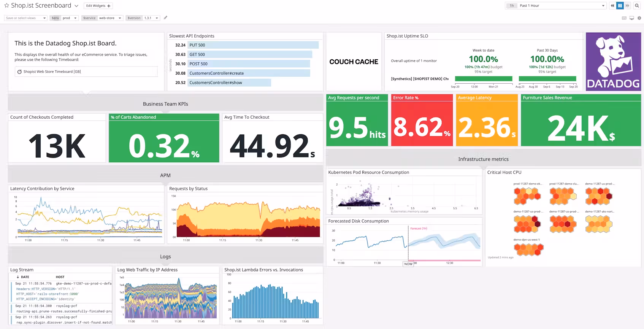The width and height of the screenshot is (644, 329).
Task: Open the Save or select views dropdown
Action: click(26, 18)
